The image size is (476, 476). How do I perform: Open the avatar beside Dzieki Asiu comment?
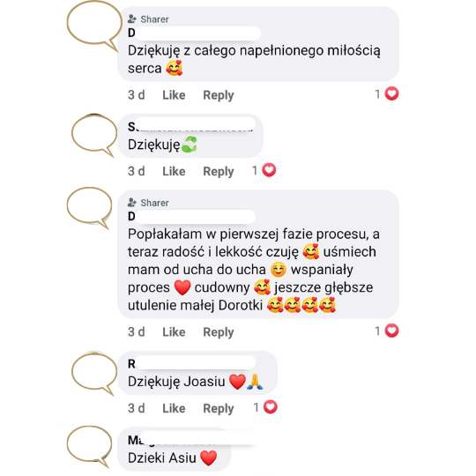90,447
